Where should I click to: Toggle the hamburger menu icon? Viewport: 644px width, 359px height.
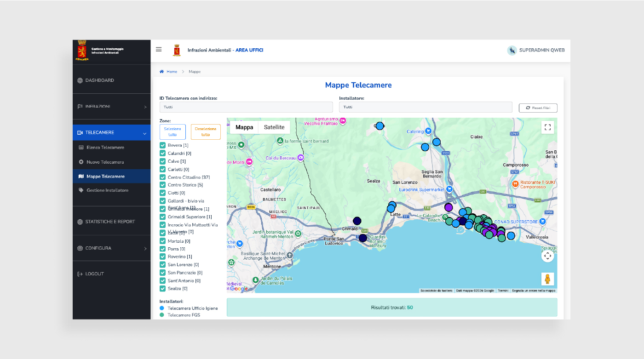coord(159,50)
